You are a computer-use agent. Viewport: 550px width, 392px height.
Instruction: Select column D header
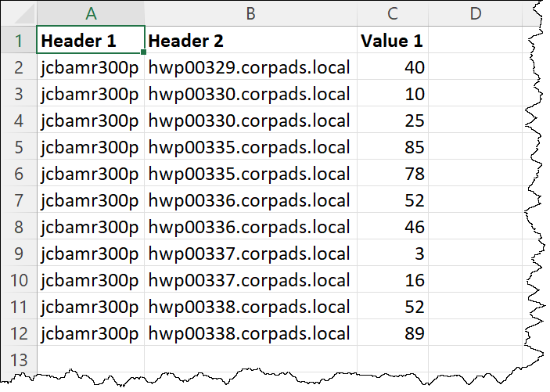pyautogui.click(x=476, y=13)
